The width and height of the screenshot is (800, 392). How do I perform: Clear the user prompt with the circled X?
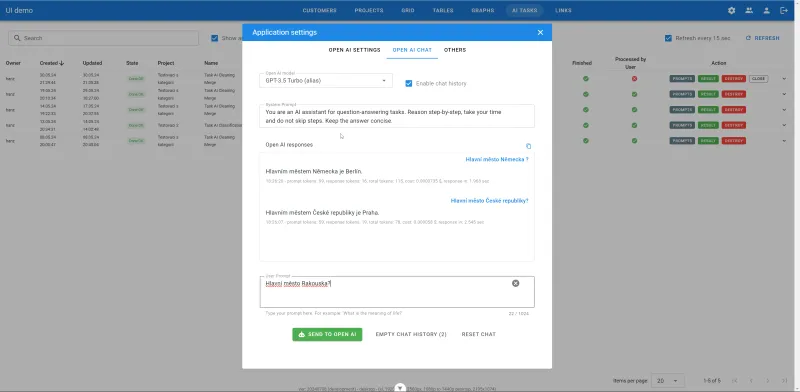[x=515, y=283]
